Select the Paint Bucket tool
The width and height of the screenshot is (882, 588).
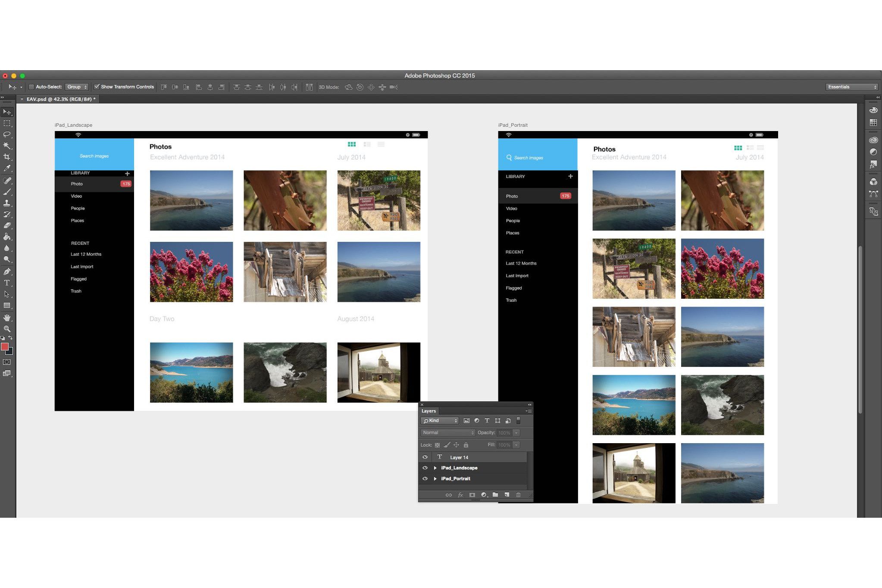click(x=7, y=237)
